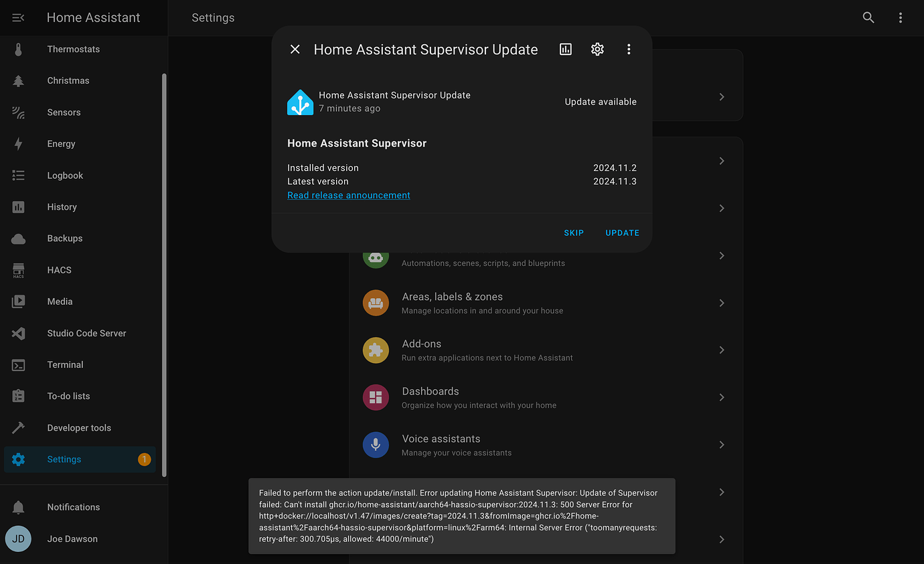
Task: Collapse the sidebar with the hamburger toggle
Action: coord(17,17)
